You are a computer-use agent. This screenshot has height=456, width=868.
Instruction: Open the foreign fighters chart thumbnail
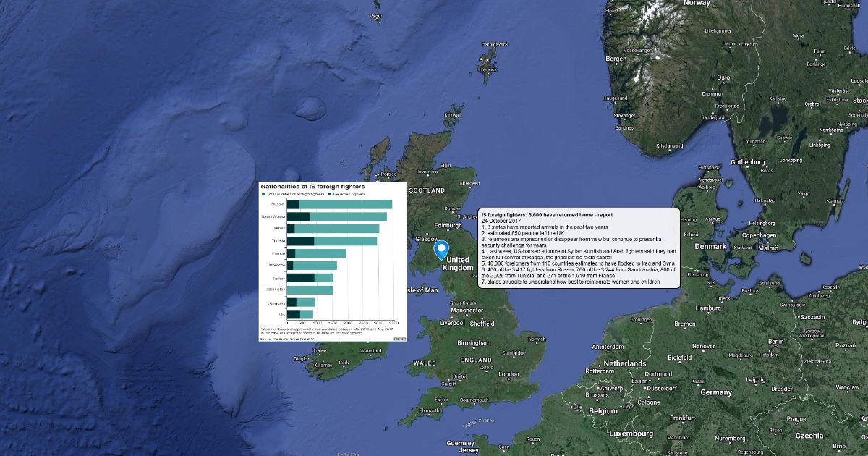pyautogui.click(x=333, y=261)
